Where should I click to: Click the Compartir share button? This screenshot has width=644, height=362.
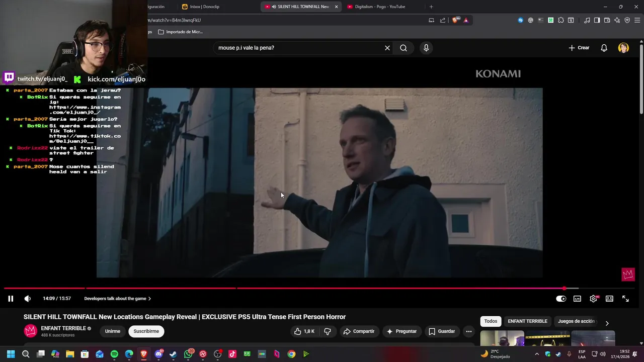(x=359, y=331)
